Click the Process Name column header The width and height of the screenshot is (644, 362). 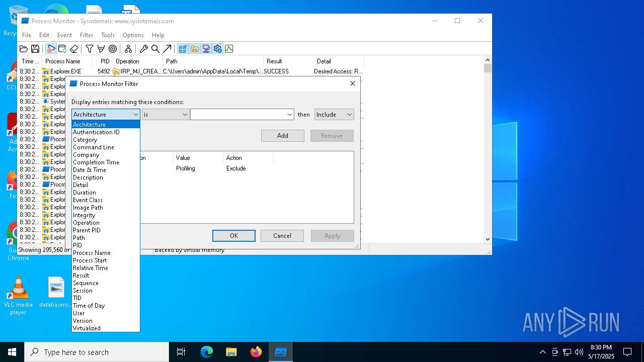click(67, 61)
